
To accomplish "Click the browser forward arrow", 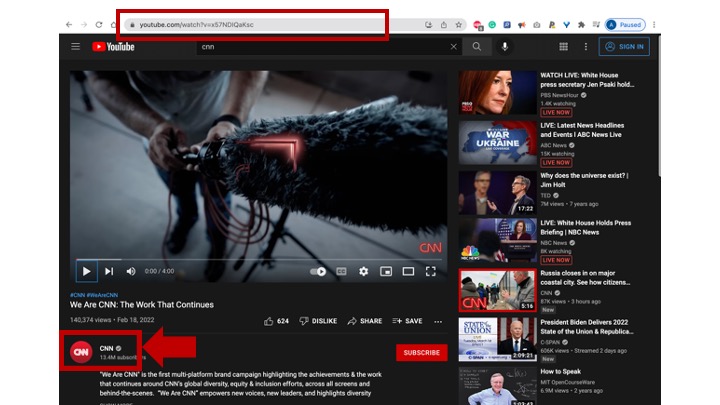I will [84, 25].
